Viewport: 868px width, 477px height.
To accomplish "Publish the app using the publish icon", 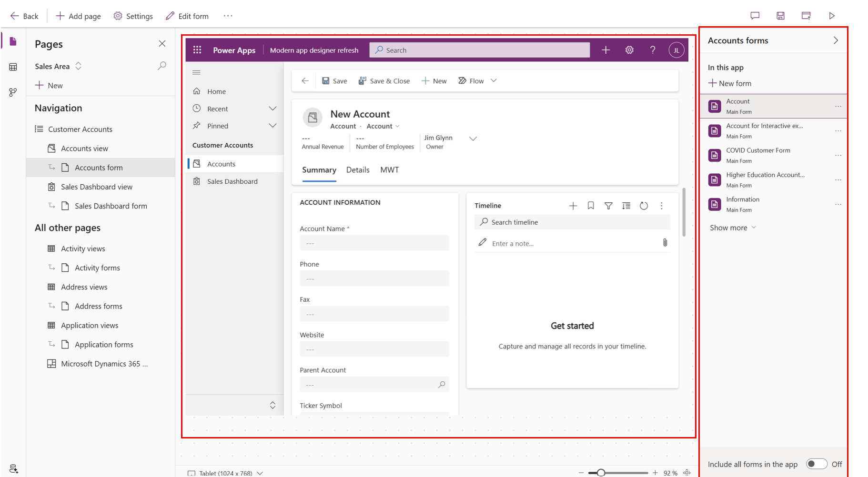I will pos(806,16).
